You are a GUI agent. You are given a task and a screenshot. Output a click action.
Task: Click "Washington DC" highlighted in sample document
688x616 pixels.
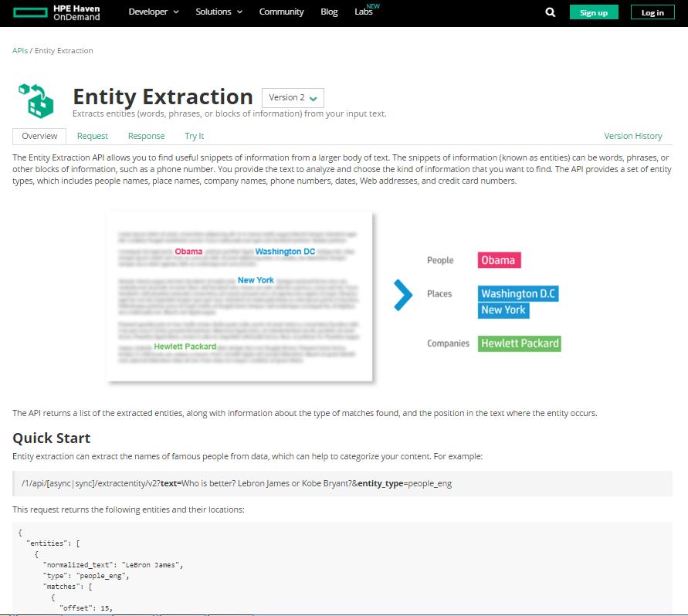tap(285, 252)
